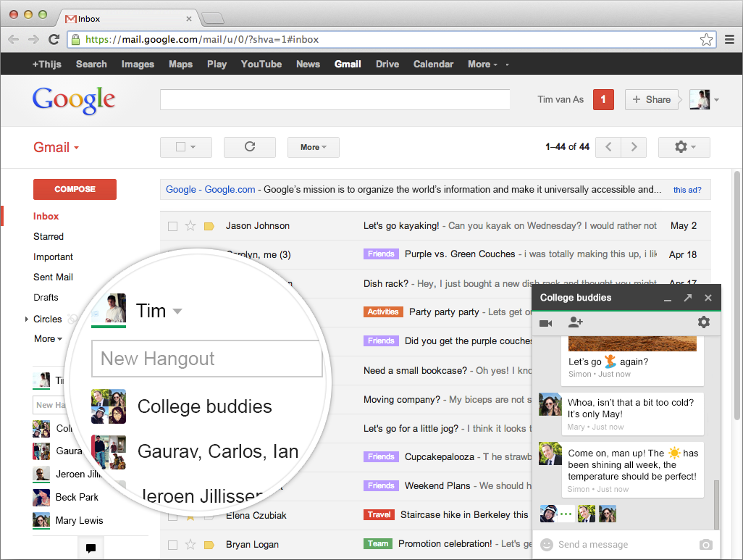Open Drive from the top navigation bar

(x=387, y=64)
